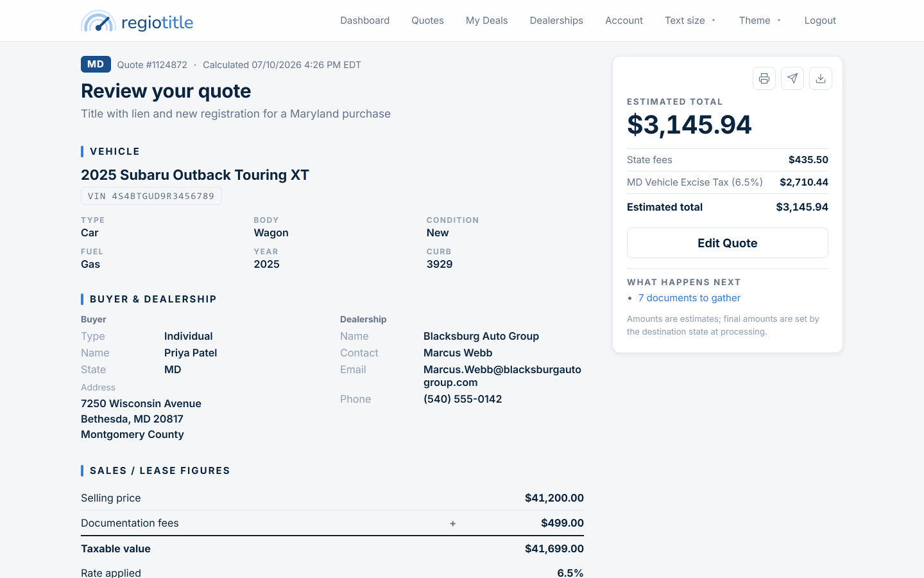Image resolution: width=924 pixels, height=578 pixels.
Task: Select the Taxable value amount $41,699.00
Action: (554, 548)
